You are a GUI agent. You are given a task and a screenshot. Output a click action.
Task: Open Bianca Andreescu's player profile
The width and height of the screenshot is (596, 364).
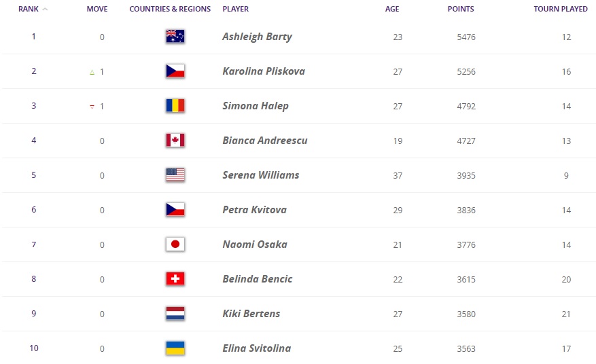tap(265, 140)
